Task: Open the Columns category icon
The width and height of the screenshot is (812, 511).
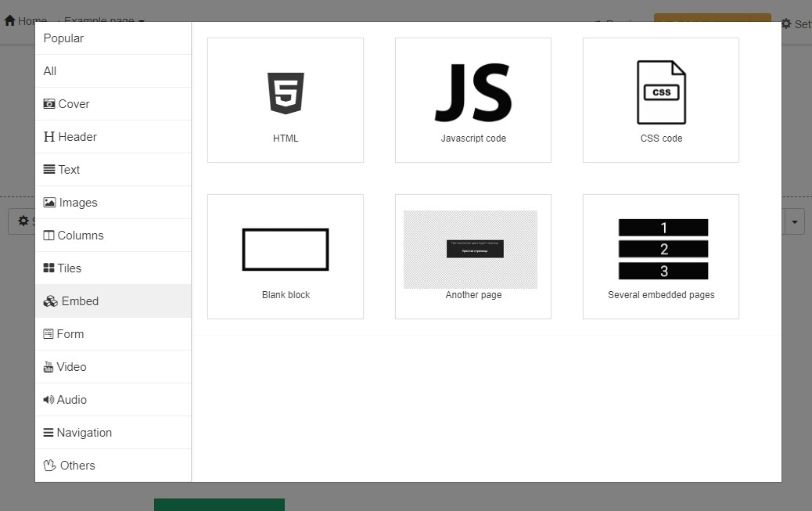Action: (49, 236)
